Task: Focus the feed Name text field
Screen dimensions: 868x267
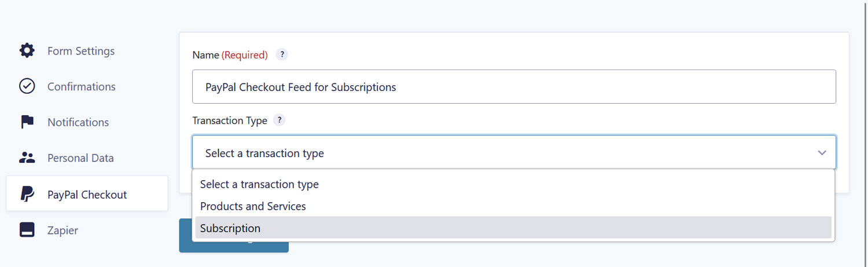Action: coord(514,87)
